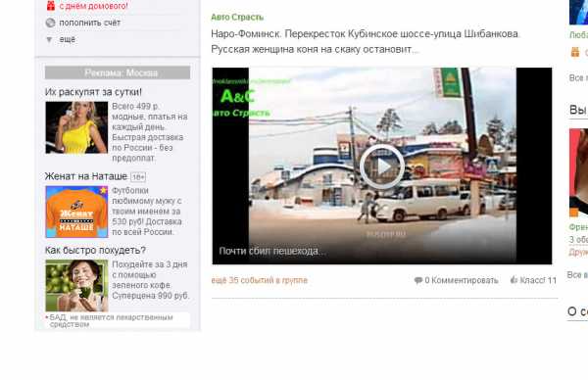Viewport: 588px width, 380px height.
Task: Click the Реклама: Москва header bar
Action: point(118,72)
